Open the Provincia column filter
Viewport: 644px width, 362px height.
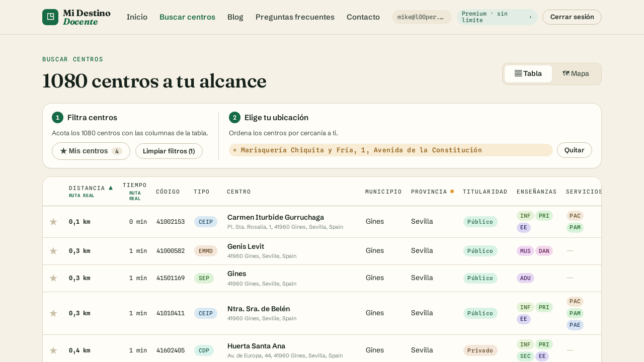click(x=432, y=192)
